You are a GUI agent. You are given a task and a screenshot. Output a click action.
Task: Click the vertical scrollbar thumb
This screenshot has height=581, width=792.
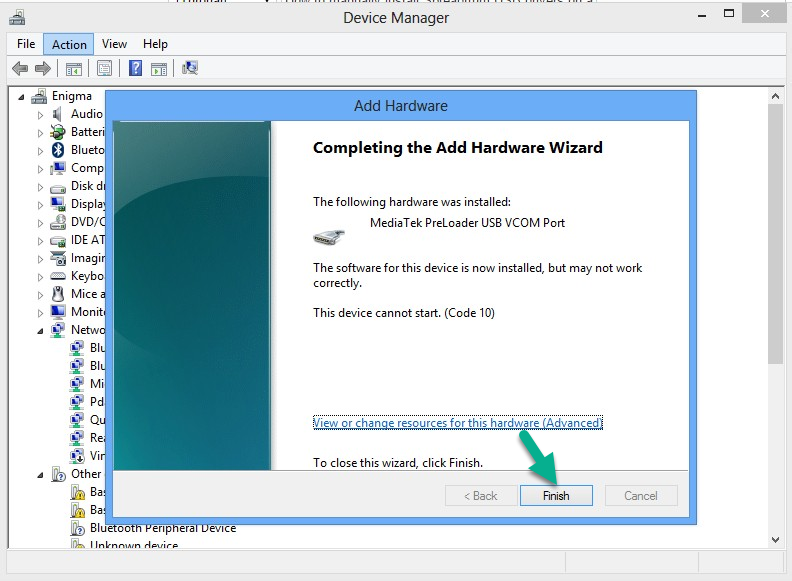[775, 234]
